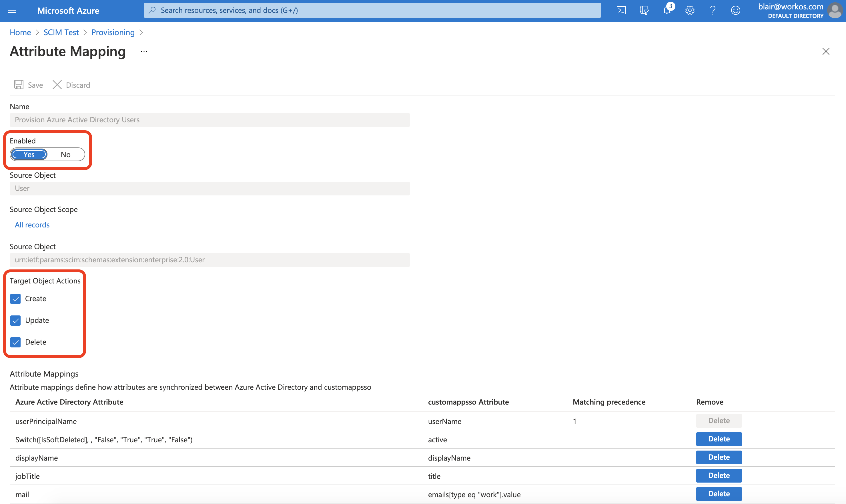Open the blair@workos.com account avatar
This screenshot has height=504, width=846.
[835, 10]
